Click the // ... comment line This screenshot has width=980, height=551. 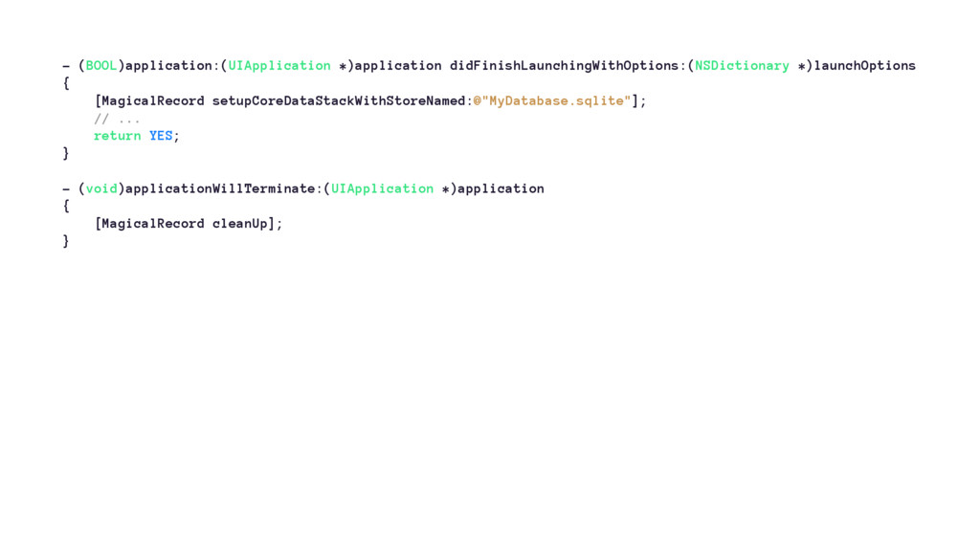[x=117, y=119]
